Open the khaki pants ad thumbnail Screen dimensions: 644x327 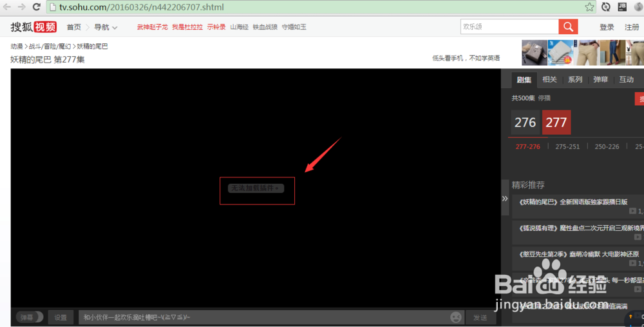[x=587, y=53]
